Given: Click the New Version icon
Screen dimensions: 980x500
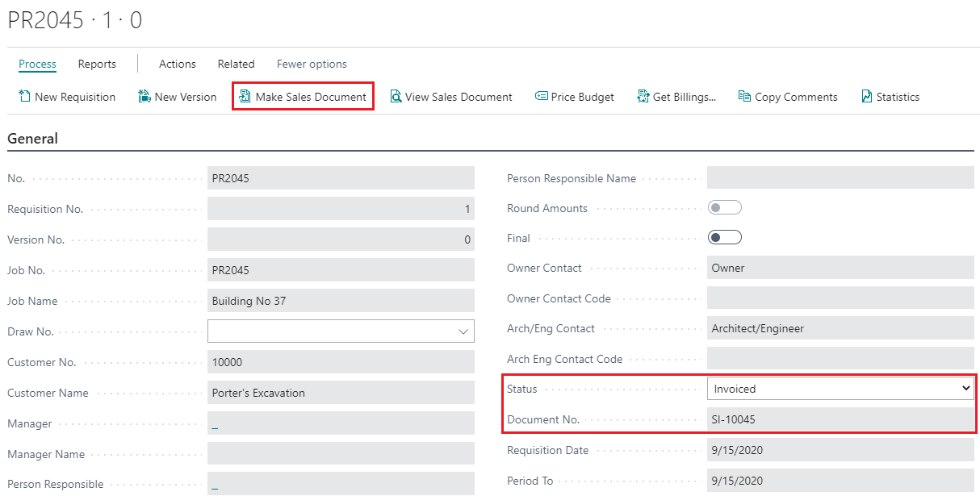Looking at the screenshot, I should (x=144, y=97).
